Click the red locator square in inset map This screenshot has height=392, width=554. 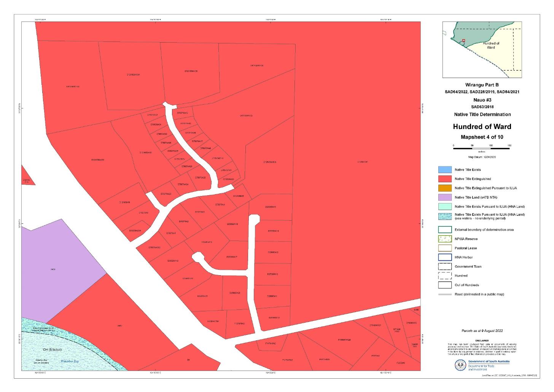coord(463,41)
